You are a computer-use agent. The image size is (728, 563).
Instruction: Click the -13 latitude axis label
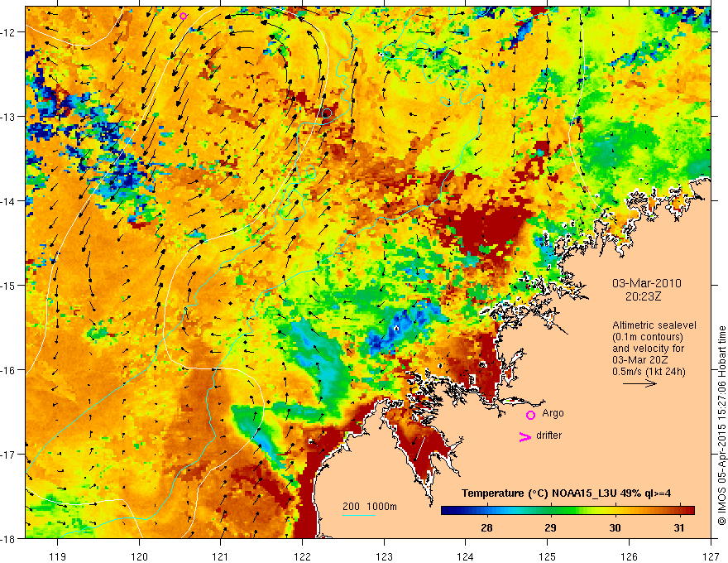pyautogui.click(x=9, y=117)
